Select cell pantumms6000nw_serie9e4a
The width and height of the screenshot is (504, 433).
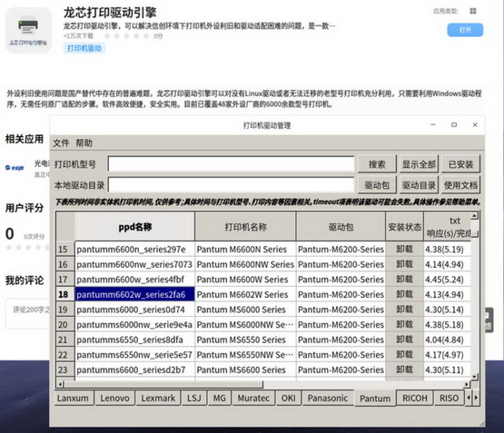click(x=134, y=325)
